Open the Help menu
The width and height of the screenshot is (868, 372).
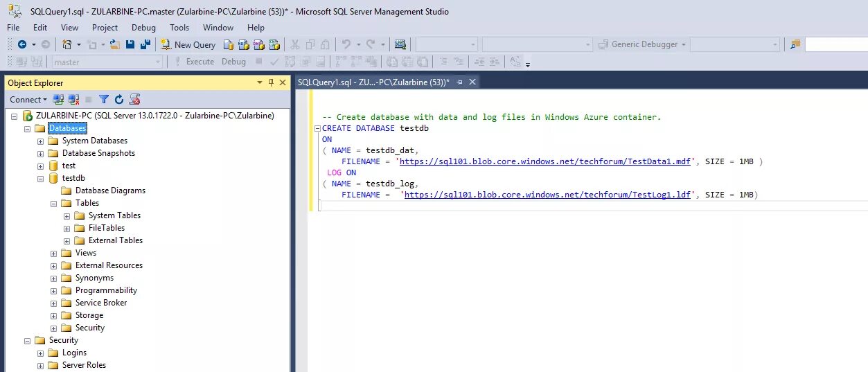coord(256,28)
